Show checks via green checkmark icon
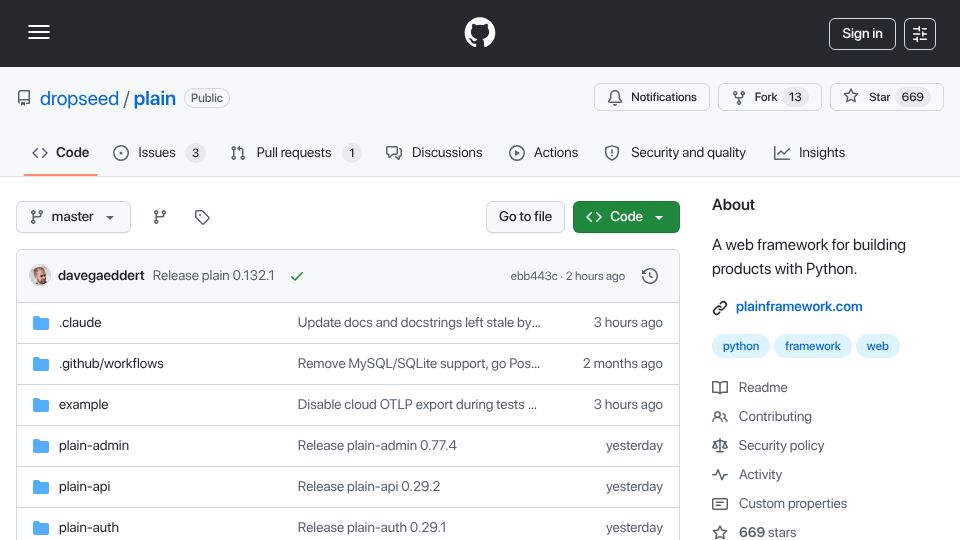This screenshot has width=960, height=540. (x=297, y=276)
